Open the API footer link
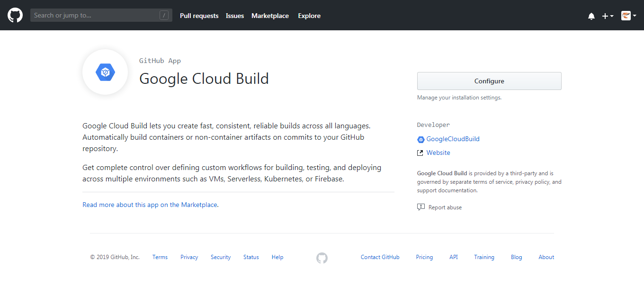 (454, 257)
